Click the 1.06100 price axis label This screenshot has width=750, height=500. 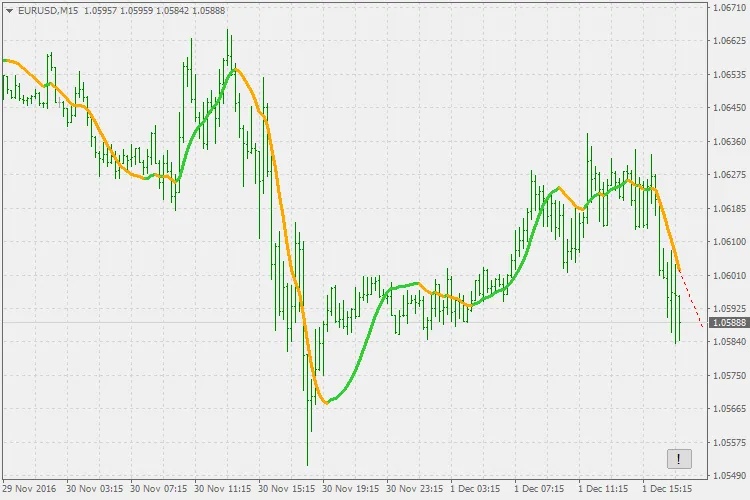[x=729, y=242]
